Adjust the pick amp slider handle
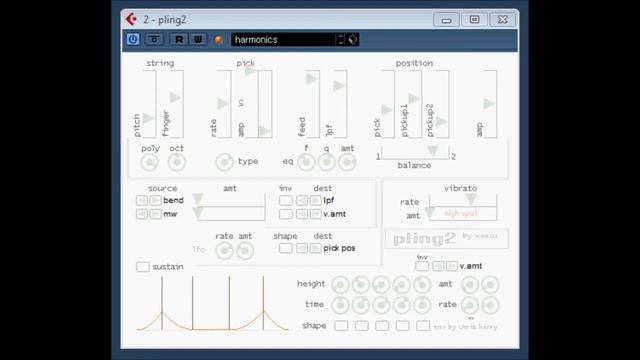This screenshot has height=360, width=640. click(x=264, y=131)
